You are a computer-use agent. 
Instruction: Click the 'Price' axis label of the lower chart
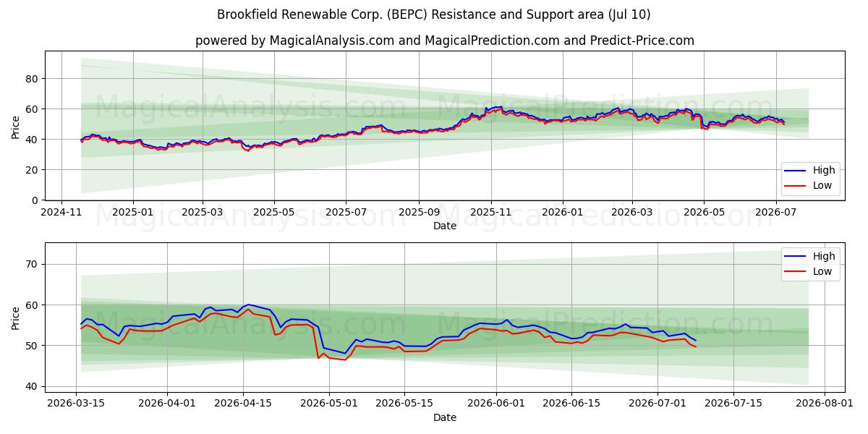coord(16,318)
